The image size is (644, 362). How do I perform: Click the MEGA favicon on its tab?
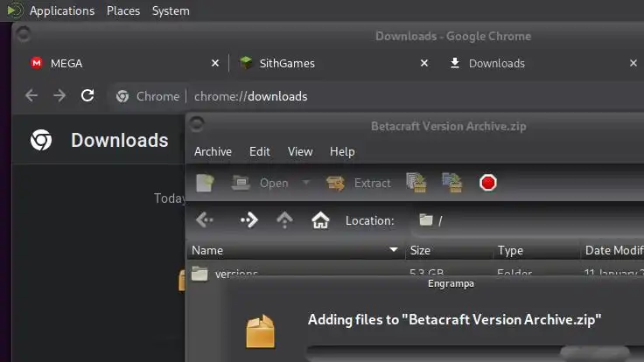(37, 63)
